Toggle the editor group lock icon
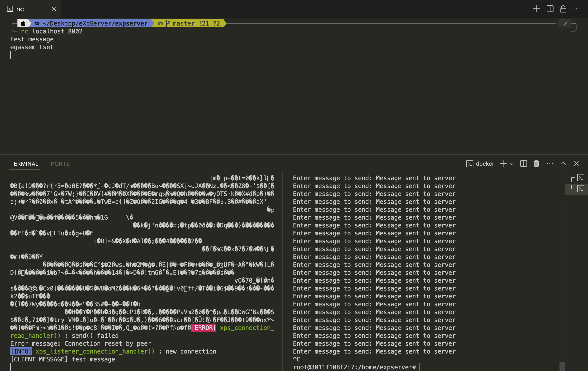588x371 pixels. [x=563, y=9]
